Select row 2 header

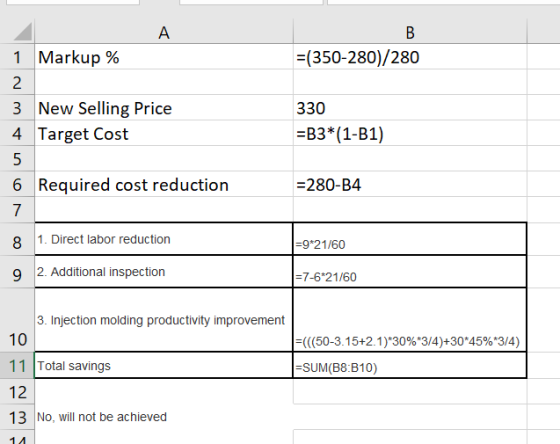(17, 82)
